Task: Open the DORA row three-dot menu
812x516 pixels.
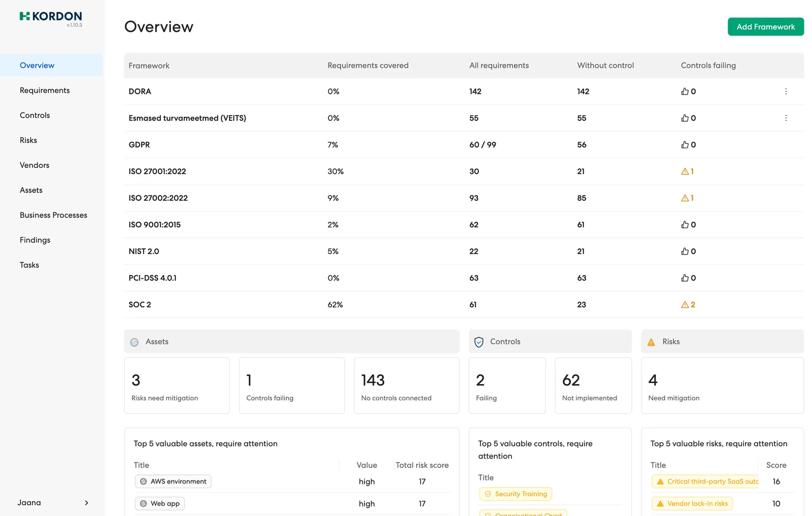Action: click(x=786, y=91)
